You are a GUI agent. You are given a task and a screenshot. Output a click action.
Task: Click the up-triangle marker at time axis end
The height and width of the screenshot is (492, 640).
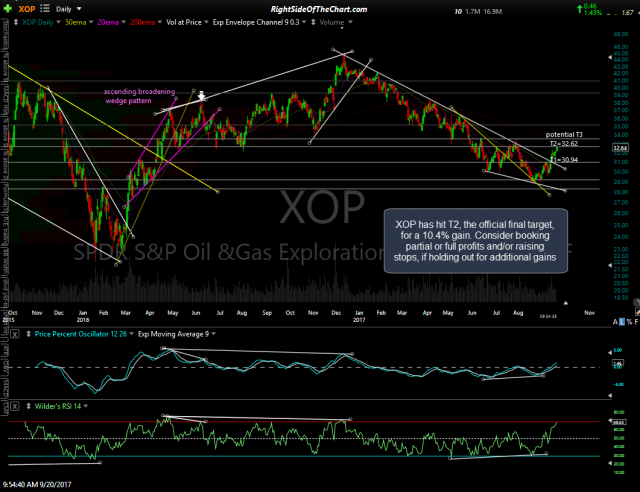pyautogui.click(x=566, y=303)
